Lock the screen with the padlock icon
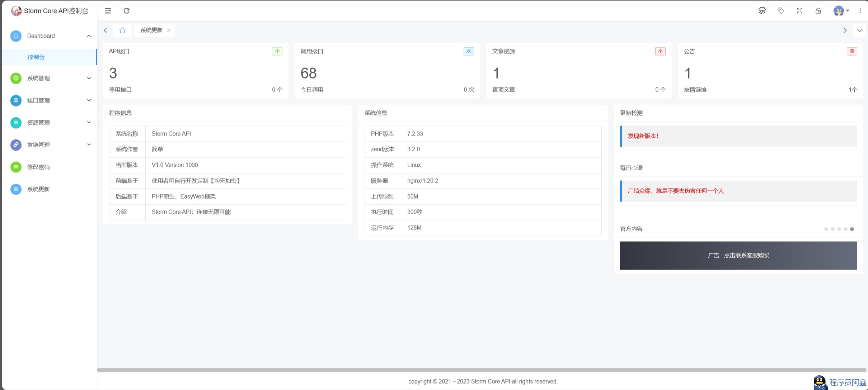 818,11
